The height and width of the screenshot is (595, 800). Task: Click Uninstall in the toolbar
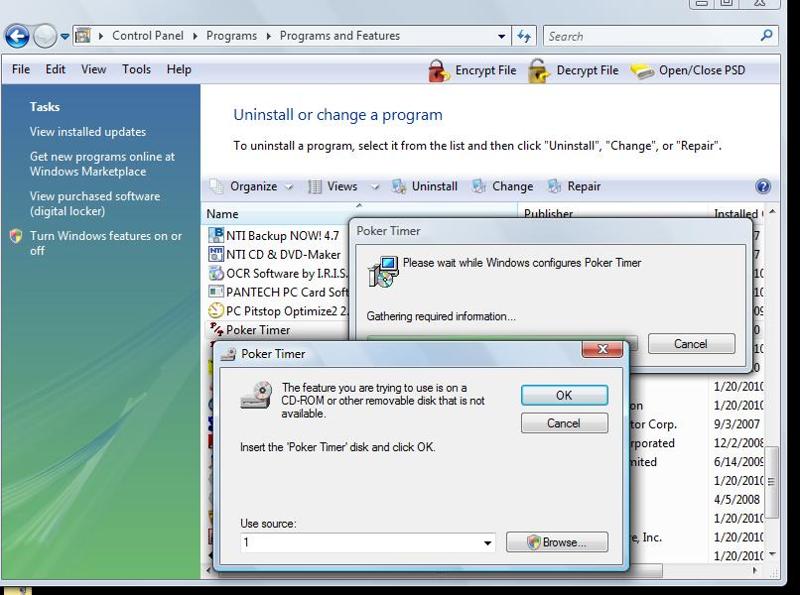tap(424, 187)
